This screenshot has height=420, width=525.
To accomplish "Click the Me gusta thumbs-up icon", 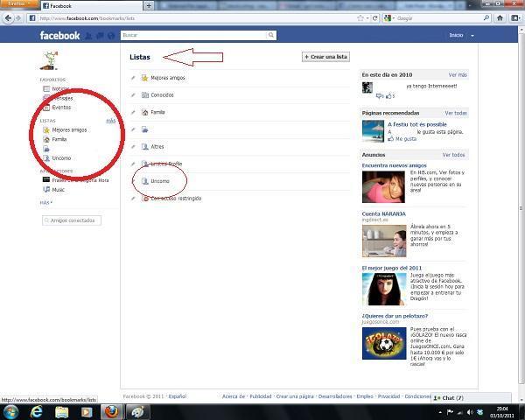I will pyautogui.click(x=391, y=138).
